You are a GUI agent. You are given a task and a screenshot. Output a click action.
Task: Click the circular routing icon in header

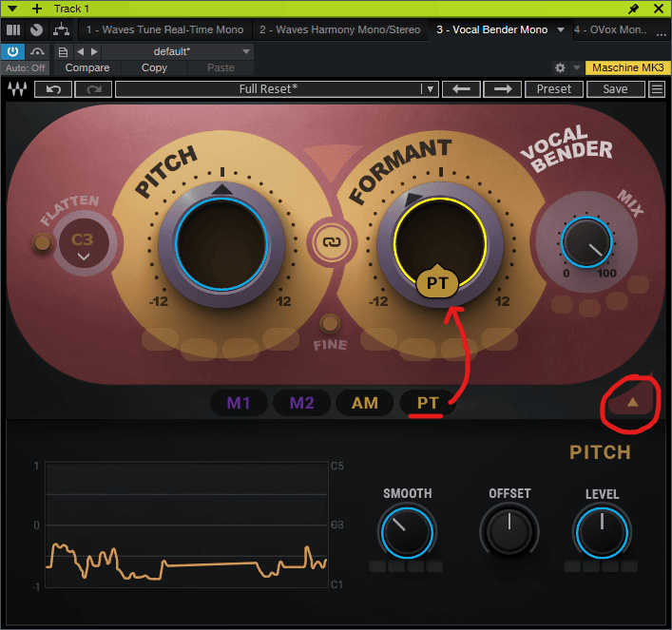tap(36, 29)
